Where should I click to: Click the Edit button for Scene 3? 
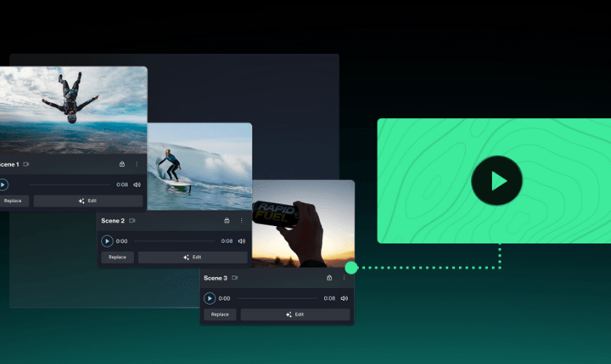point(295,315)
